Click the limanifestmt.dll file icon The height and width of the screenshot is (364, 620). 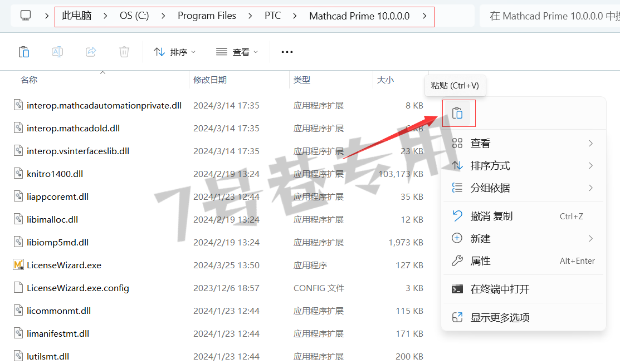[18, 333]
